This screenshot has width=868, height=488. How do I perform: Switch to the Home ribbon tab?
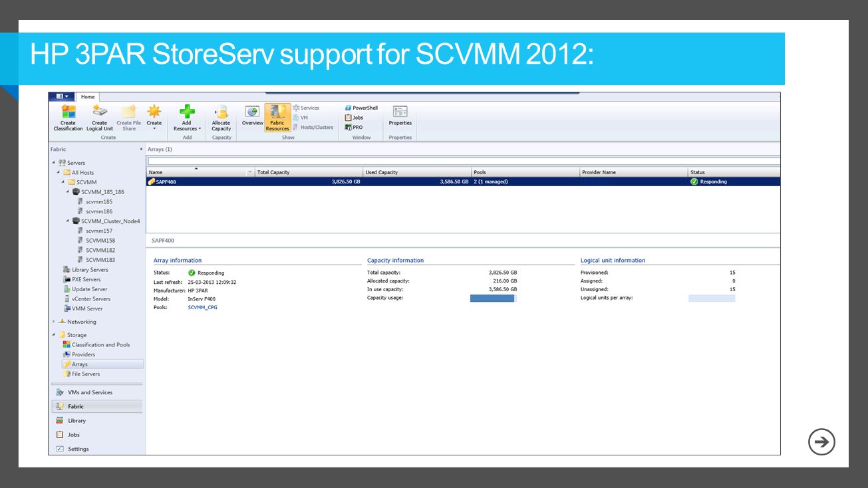(x=88, y=97)
